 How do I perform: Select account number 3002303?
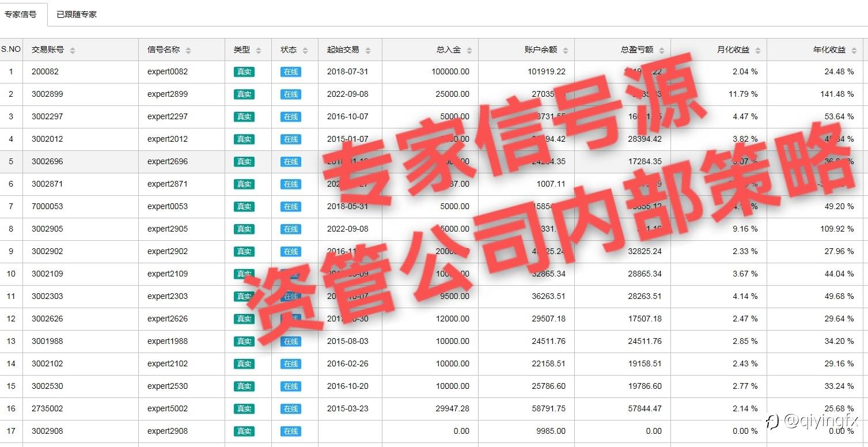click(47, 297)
